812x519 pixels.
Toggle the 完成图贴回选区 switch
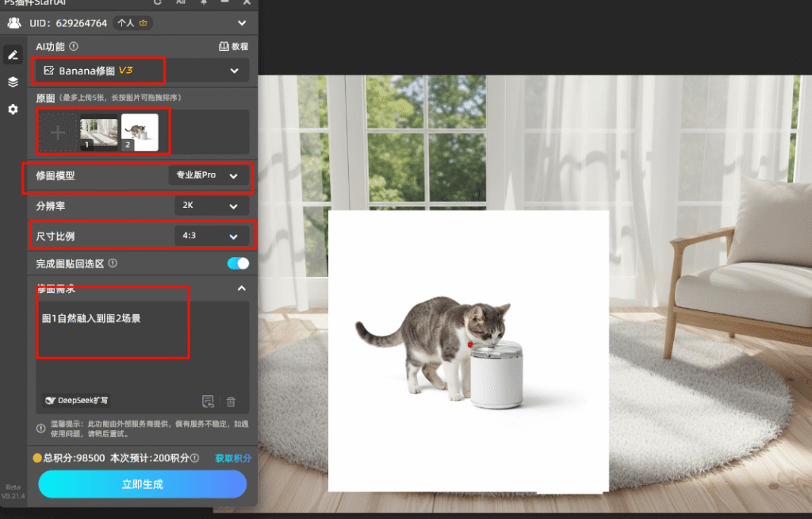tap(238, 263)
